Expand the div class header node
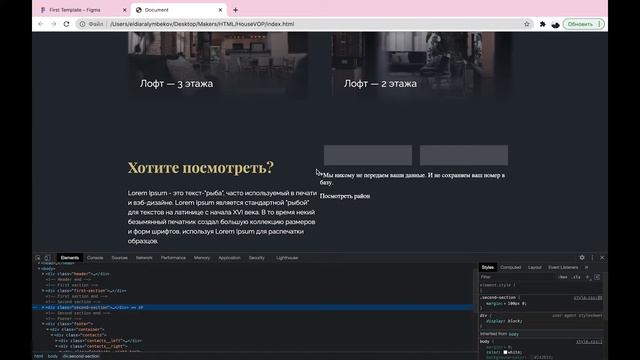Image resolution: width=640 pixels, height=360 pixels. [43, 274]
